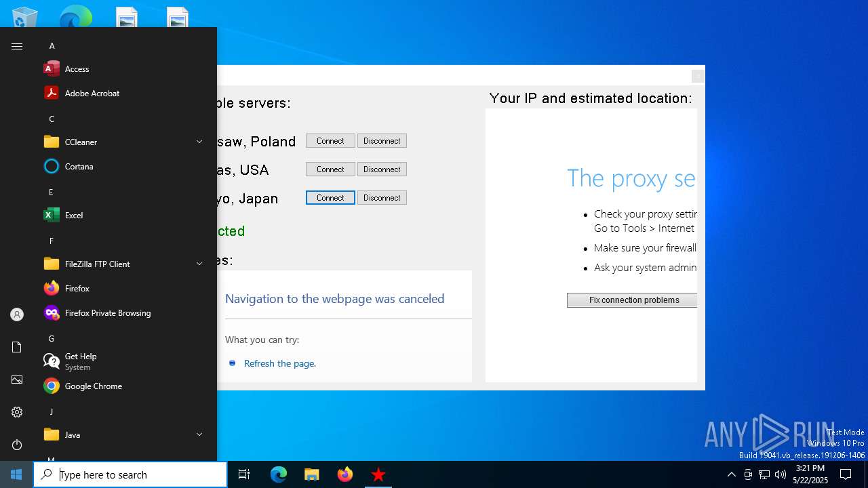
Task: Jump to letter F section header
Action: click(52, 241)
